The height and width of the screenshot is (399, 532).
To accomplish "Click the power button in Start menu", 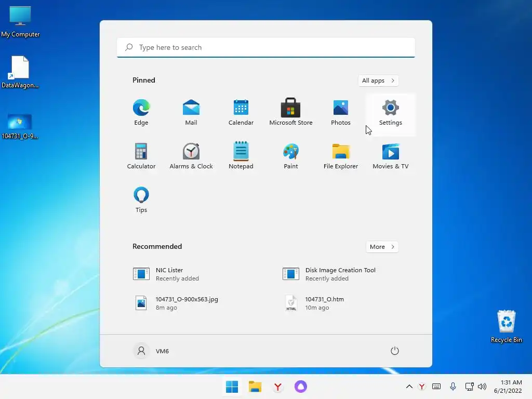I will click(x=395, y=351).
